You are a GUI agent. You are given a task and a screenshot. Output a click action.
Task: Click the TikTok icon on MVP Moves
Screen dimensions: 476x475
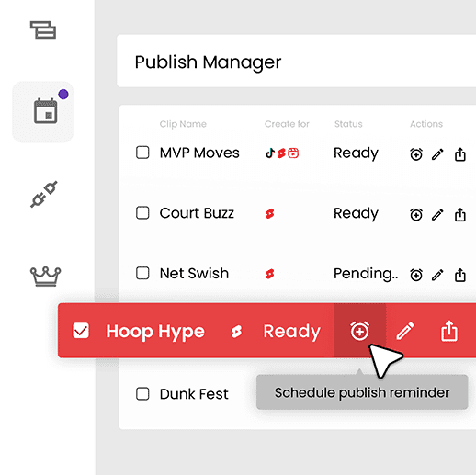coord(269,153)
